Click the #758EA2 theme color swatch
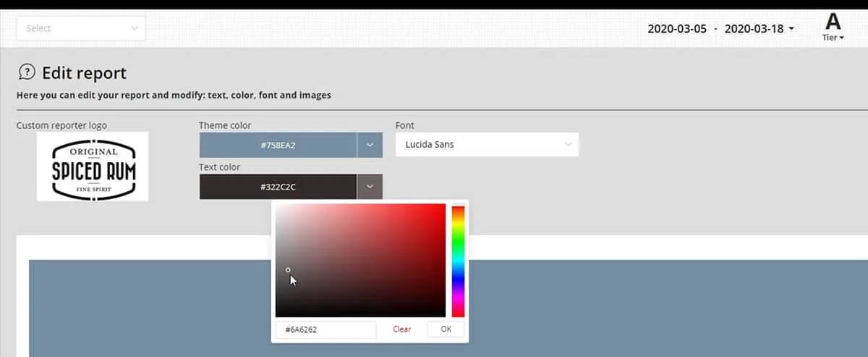Screen dimensions: 868x357 coord(278,145)
